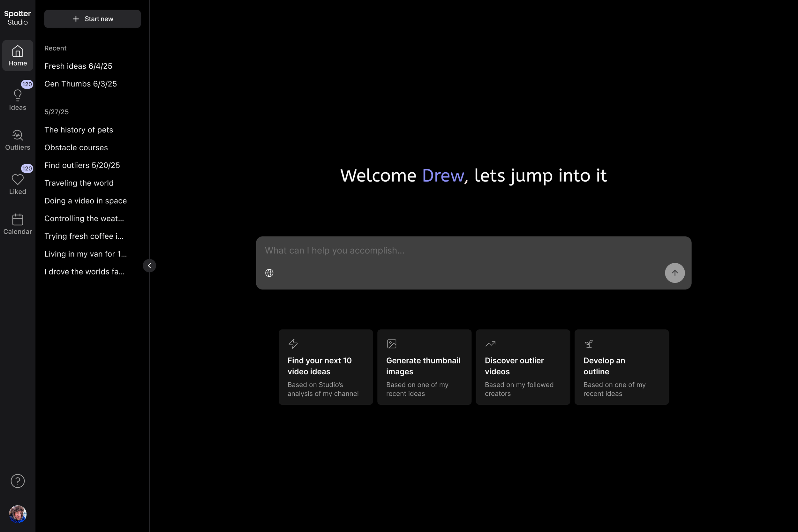Screen dimensions: 798x532
Task: Open the Outliers search section
Action: pyautogui.click(x=18, y=139)
